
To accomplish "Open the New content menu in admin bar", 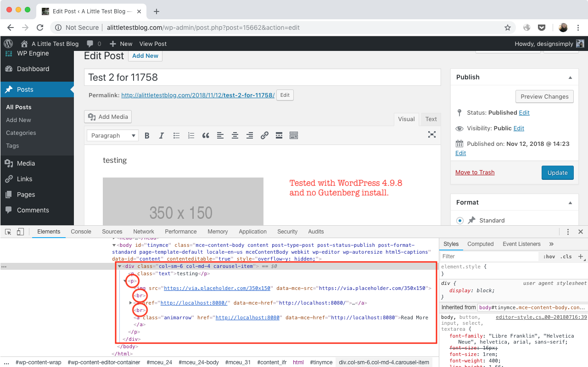I will [x=121, y=44].
